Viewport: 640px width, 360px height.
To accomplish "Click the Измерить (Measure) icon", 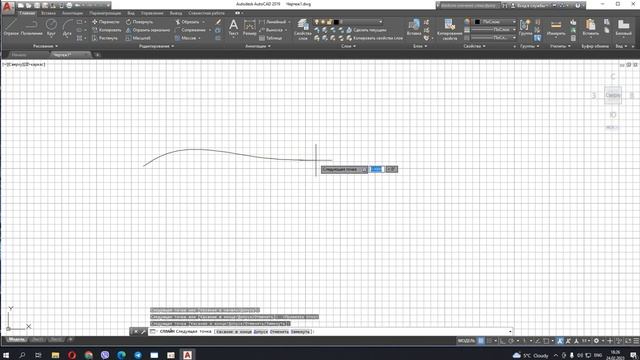I will 556,28.
